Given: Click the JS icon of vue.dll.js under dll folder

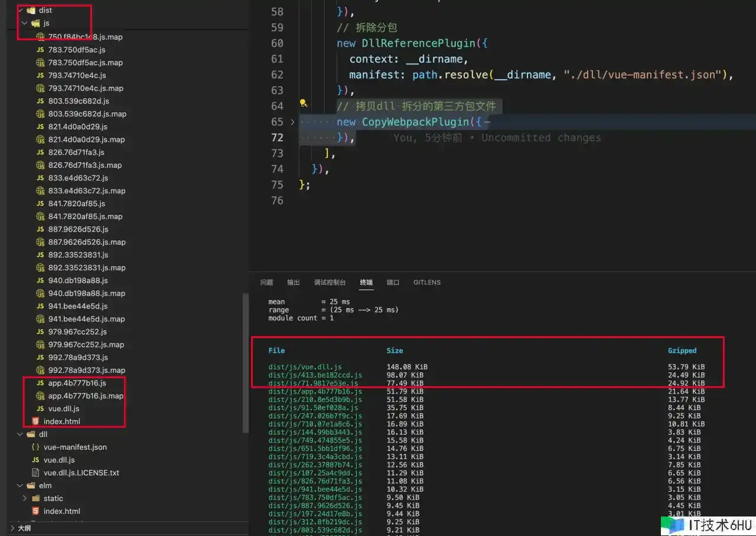Looking at the screenshot, I should (x=35, y=460).
